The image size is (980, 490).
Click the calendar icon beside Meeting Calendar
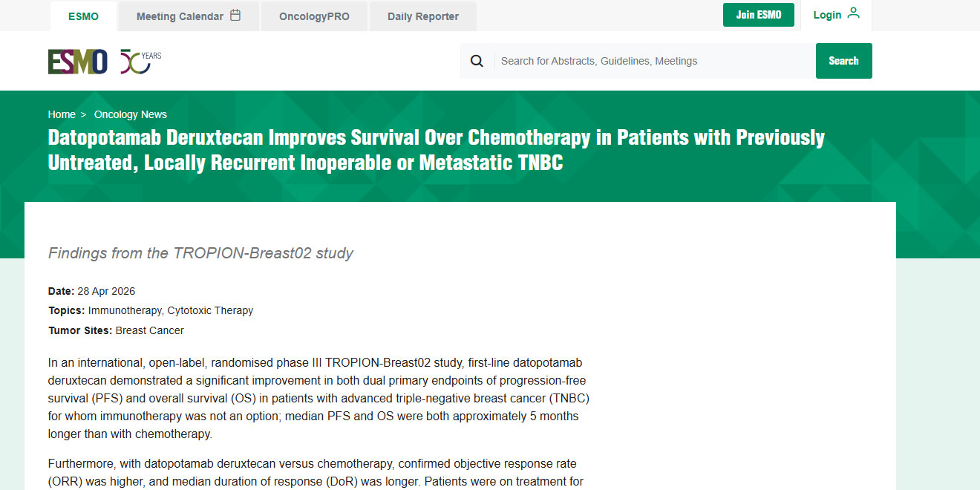click(x=235, y=16)
